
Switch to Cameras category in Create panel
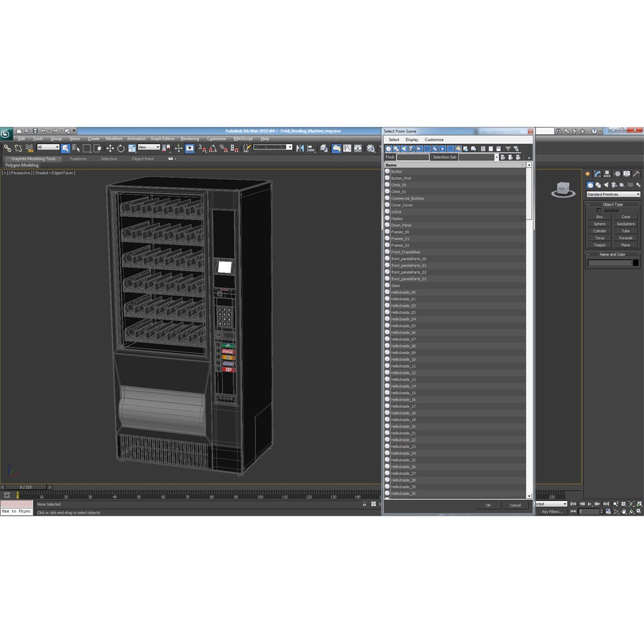(x=614, y=185)
